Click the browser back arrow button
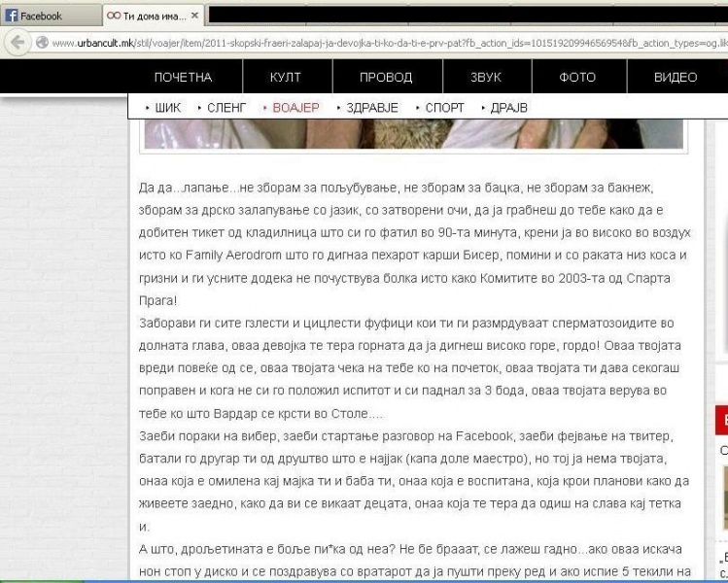The width and height of the screenshot is (728, 583). point(17,42)
